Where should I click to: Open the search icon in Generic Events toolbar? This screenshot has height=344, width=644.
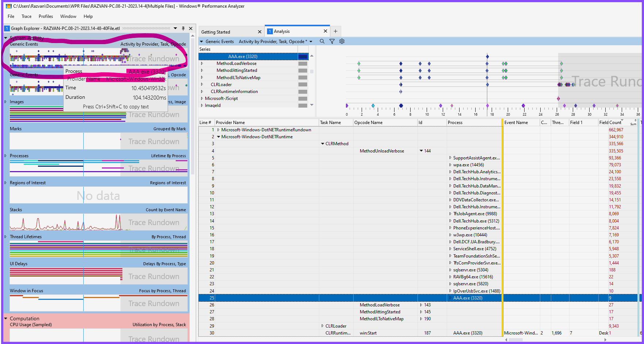(322, 41)
